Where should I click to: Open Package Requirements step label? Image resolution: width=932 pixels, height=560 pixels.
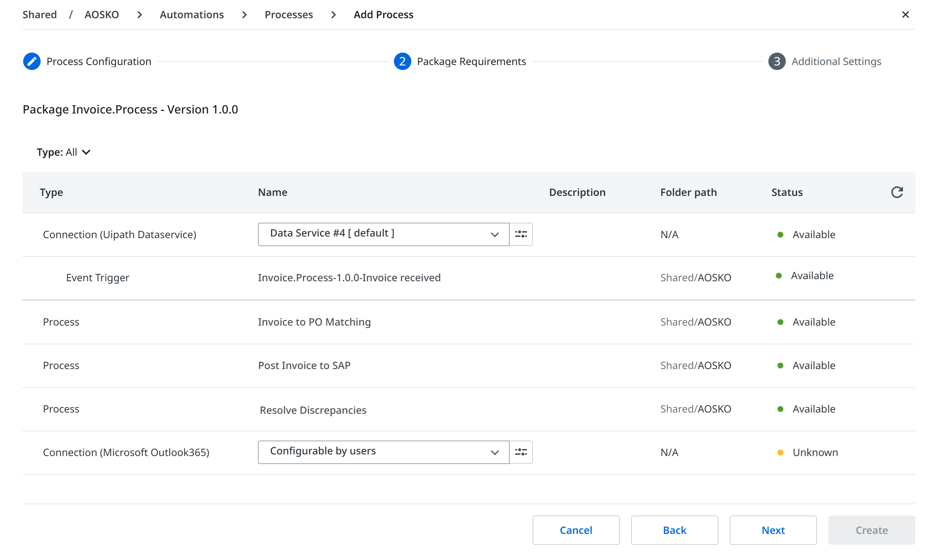point(471,61)
